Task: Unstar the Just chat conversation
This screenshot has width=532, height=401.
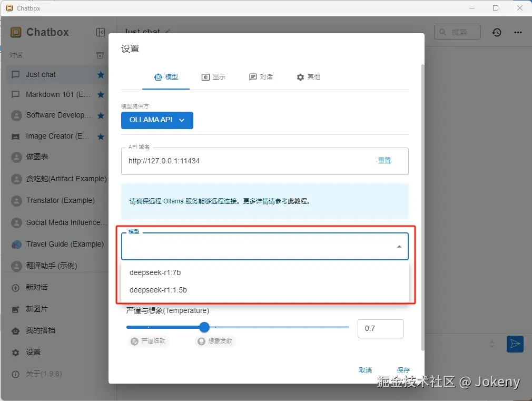Action: 101,75
